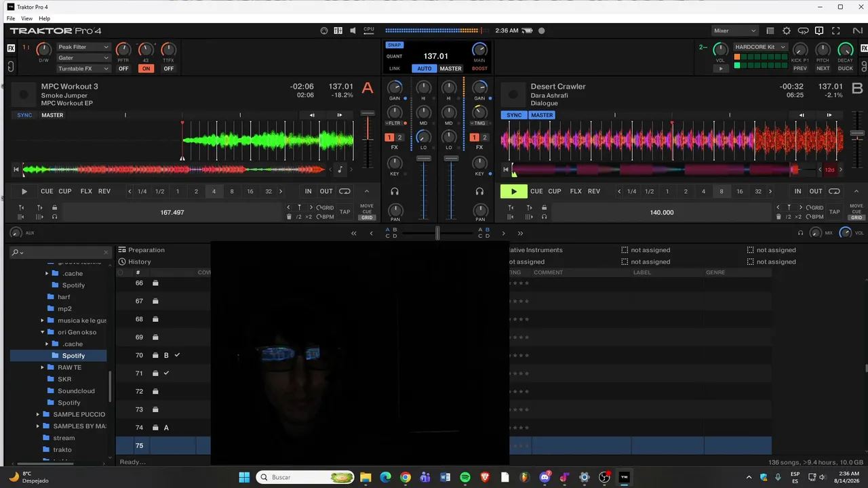Expand musica ke le gus folder
868x488 pixels.
point(42,321)
